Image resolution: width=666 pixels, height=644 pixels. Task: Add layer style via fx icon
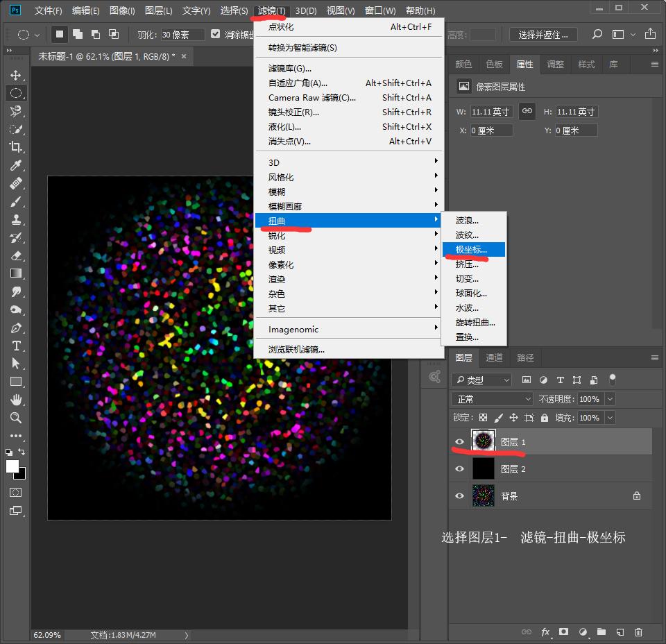click(546, 632)
